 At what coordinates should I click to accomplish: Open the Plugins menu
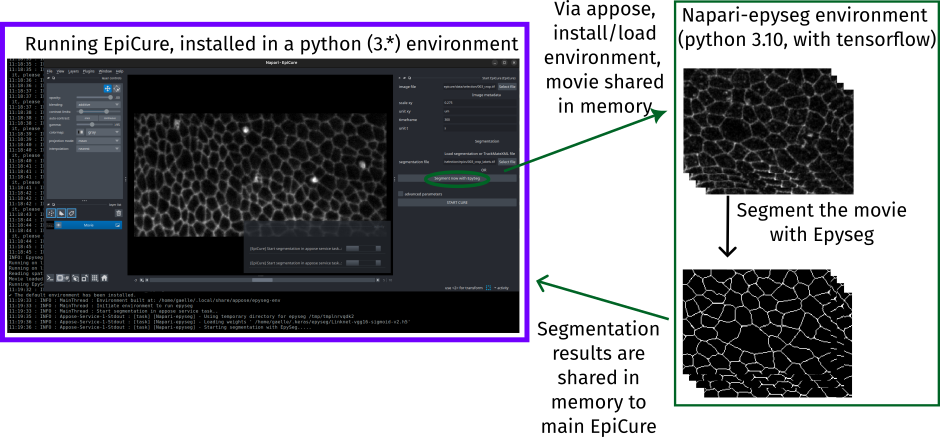pos(88,72)
